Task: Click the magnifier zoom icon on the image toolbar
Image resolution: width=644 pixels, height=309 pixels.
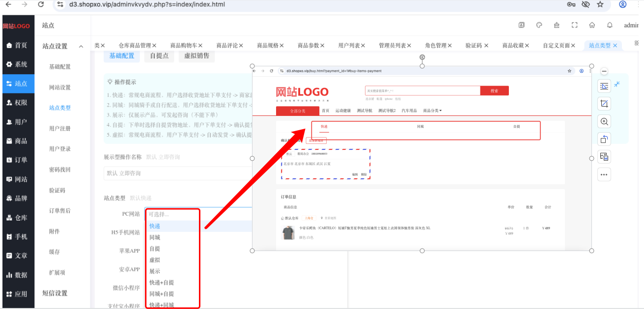Action: [x=604, y=121]
